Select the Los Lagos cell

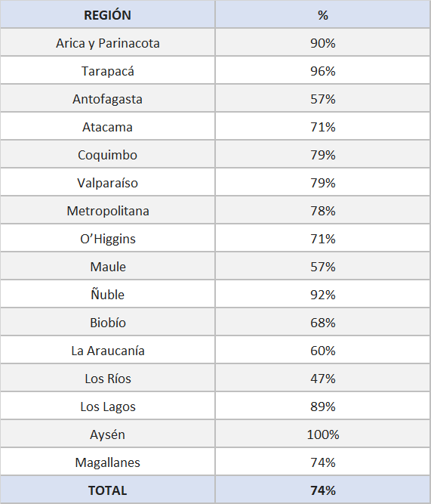click(x=108, y=406)
